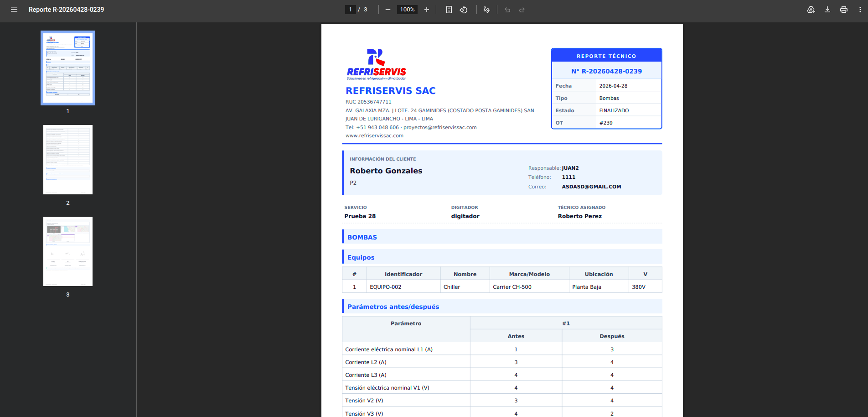Select page 2 thumbnail
Viewport: 868px width, 417px height.
(68, 160)
